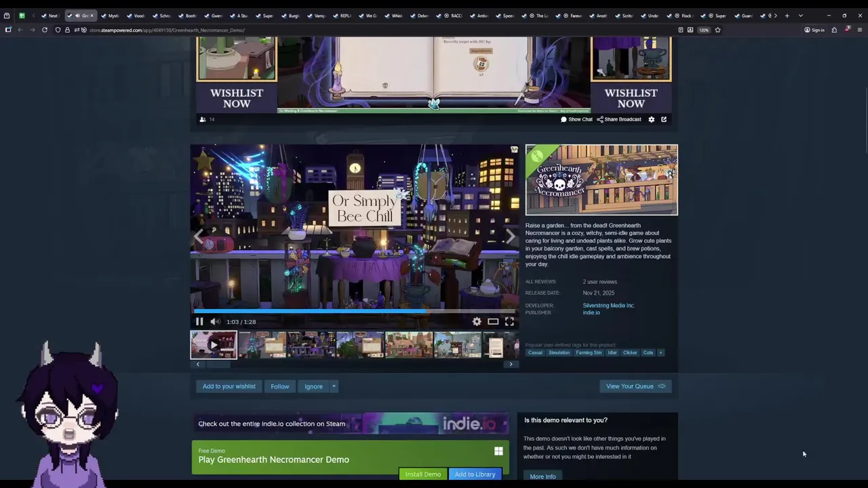Screen dimensions: 868x488
Task: Enter fullscreen on the trailer video
Action: pyautogui.click(x=509, y=322)
